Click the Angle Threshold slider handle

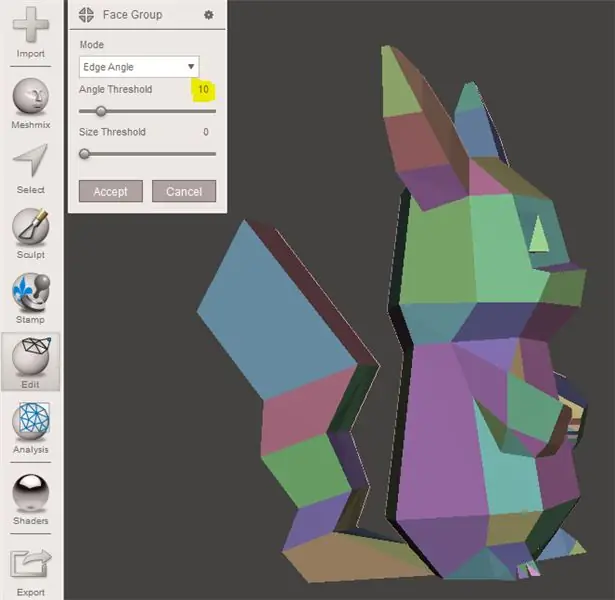click(x=101, y=111)
